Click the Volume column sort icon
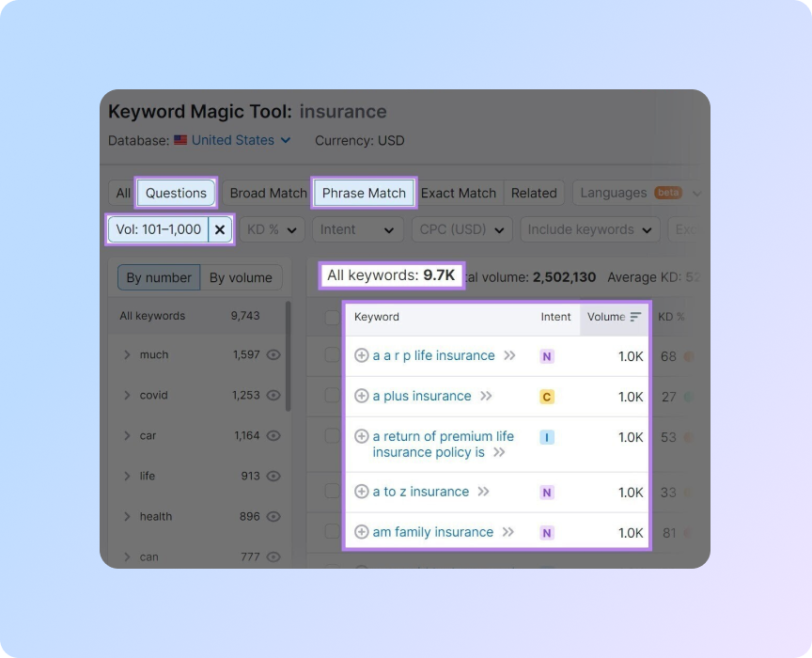Screen dimensions: 812x658 [636, 317]
